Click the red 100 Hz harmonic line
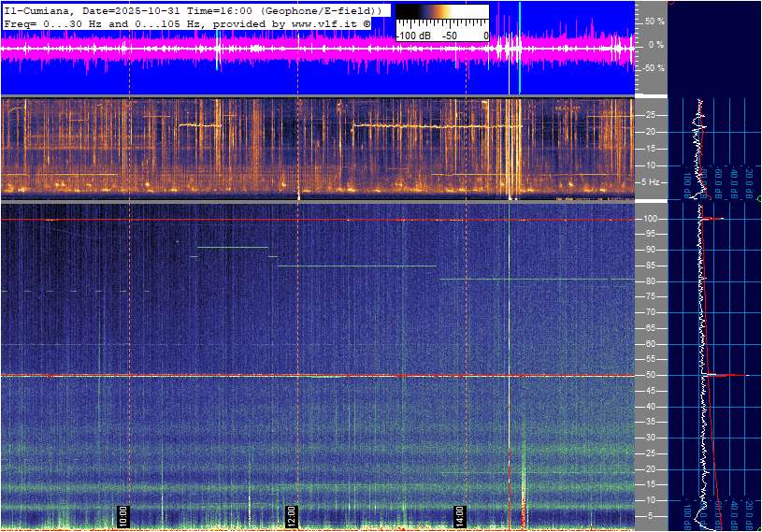 point(280,220)
